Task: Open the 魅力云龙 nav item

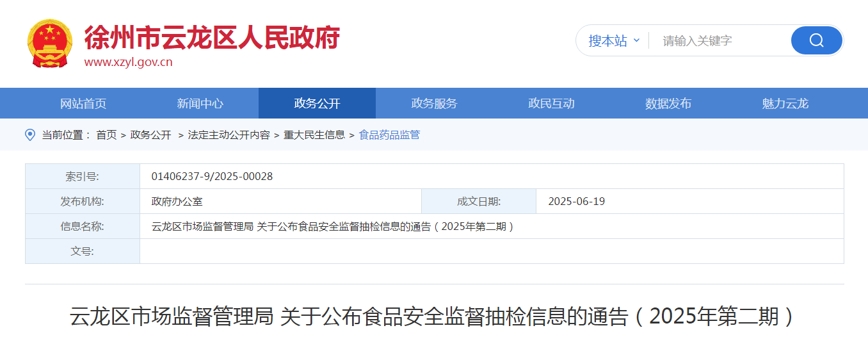Action: pos(785,103)
